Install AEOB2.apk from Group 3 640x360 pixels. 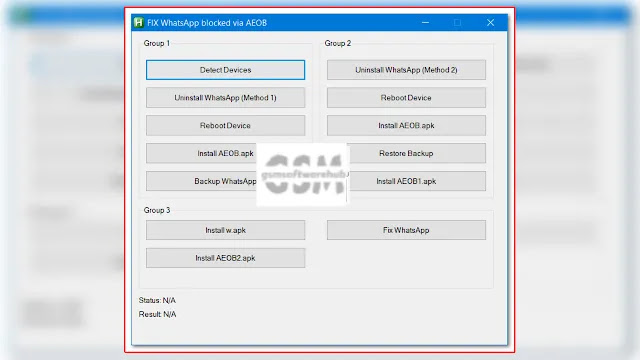(225, 258)
